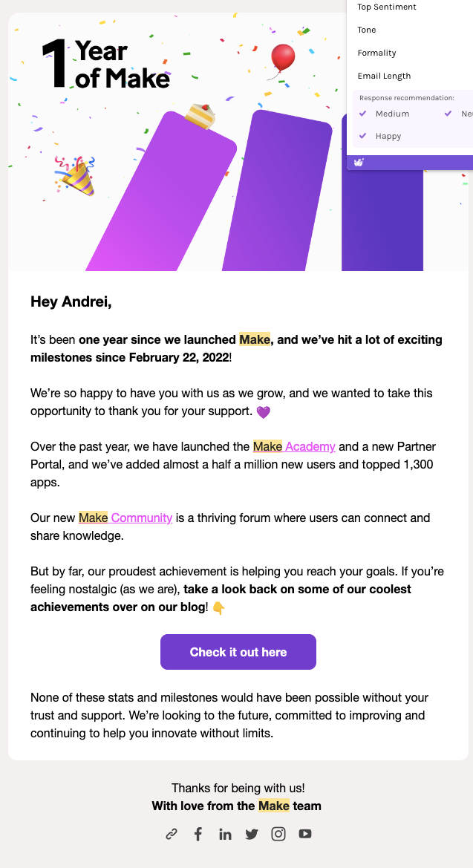473x868 pixels.
Task: Expand the Top Sentiment row
Action: pyautogui.click(x=410, y=7)
